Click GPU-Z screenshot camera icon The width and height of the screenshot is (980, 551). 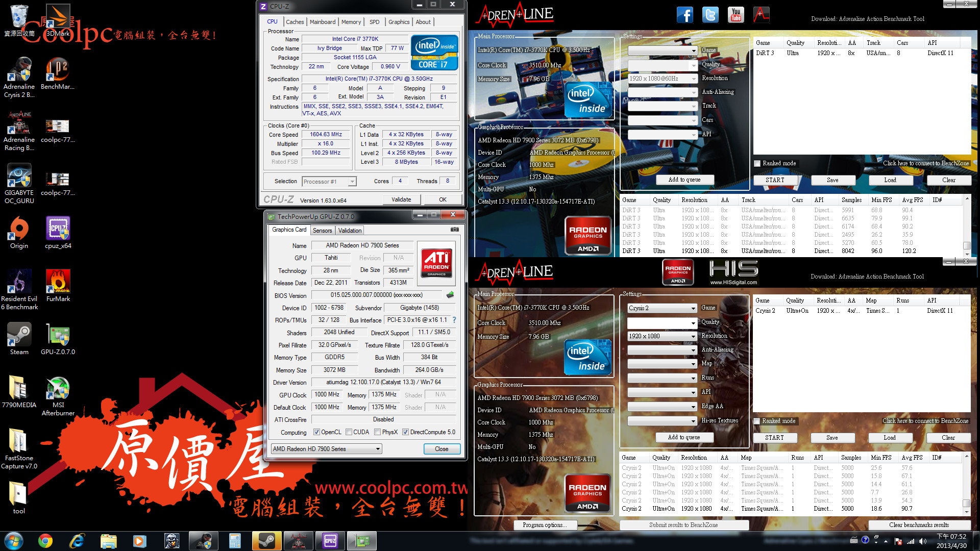click(454, 230)
